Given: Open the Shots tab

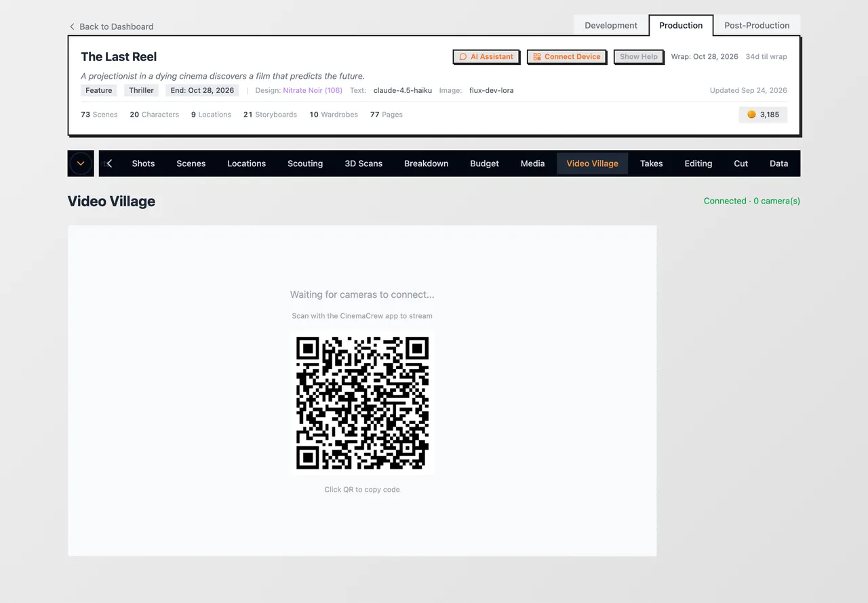Looking at the screenshot, I should pos(143,163).
